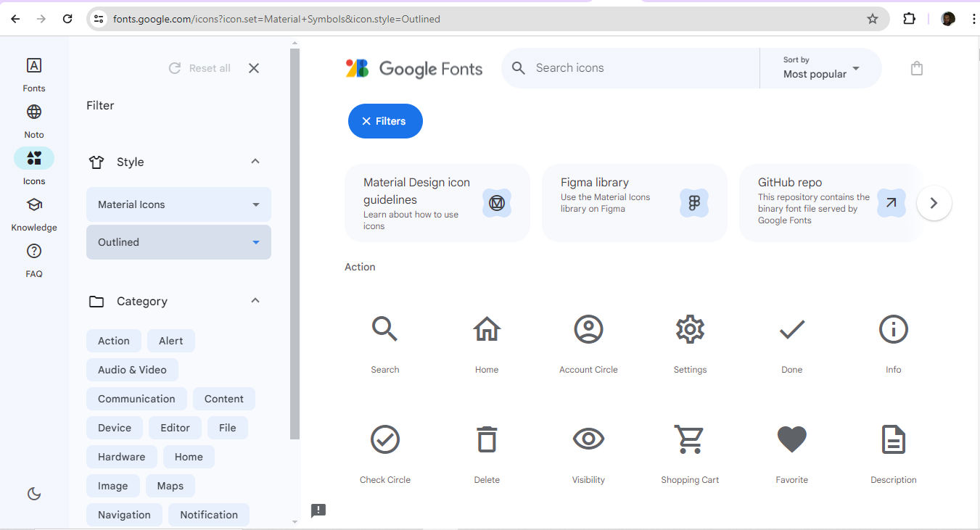Collapse the Category filter section

[x=255, y=299]
